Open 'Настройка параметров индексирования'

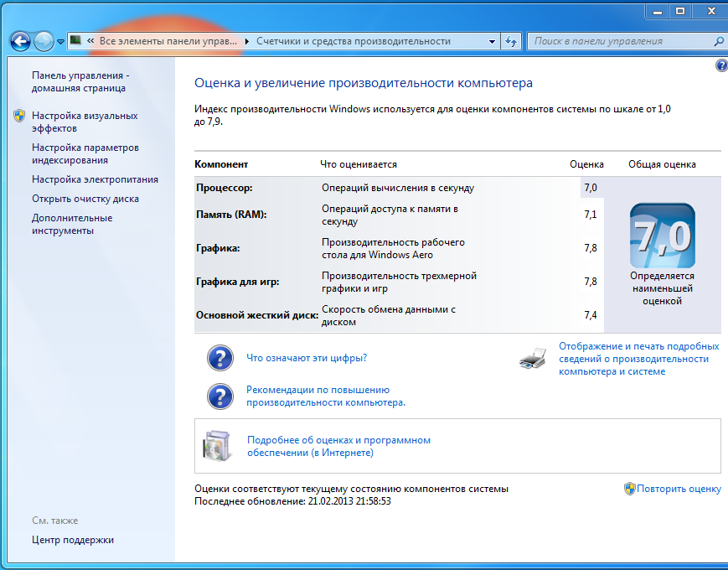(x=85, y=153)
